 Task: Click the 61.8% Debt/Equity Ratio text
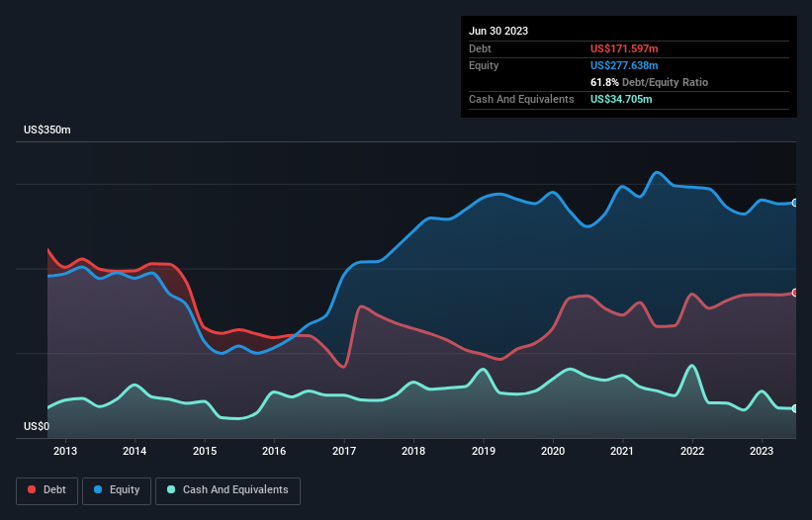[x=649, y=82]
